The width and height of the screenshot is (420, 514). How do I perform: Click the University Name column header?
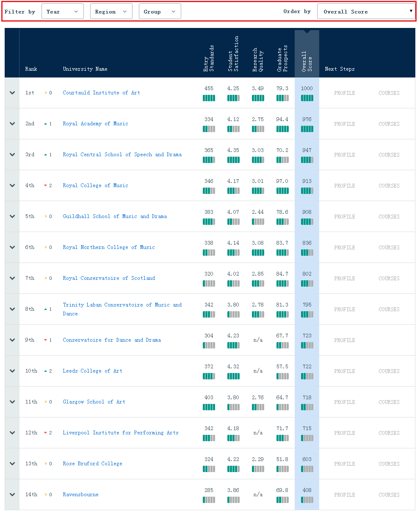(x=85, y=69)
